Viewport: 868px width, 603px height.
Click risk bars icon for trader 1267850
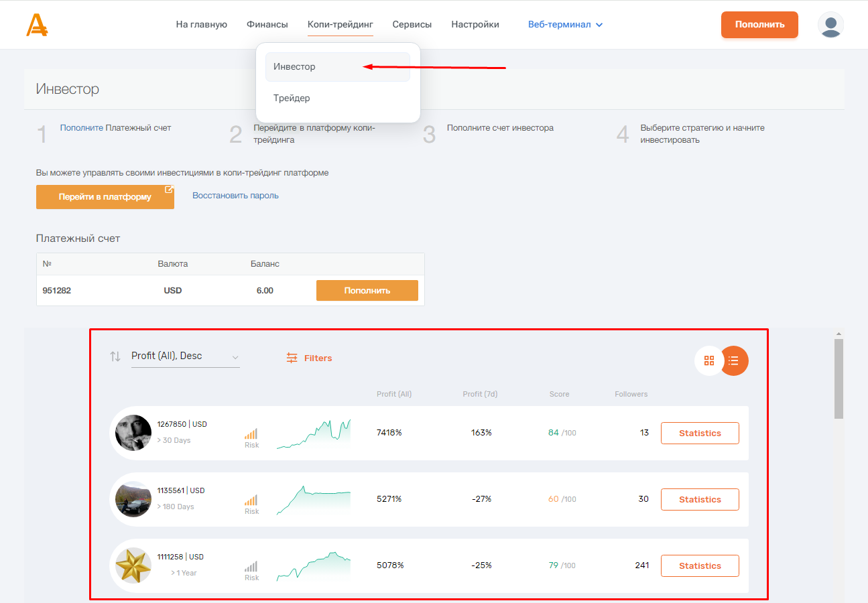tap(251, 433)
